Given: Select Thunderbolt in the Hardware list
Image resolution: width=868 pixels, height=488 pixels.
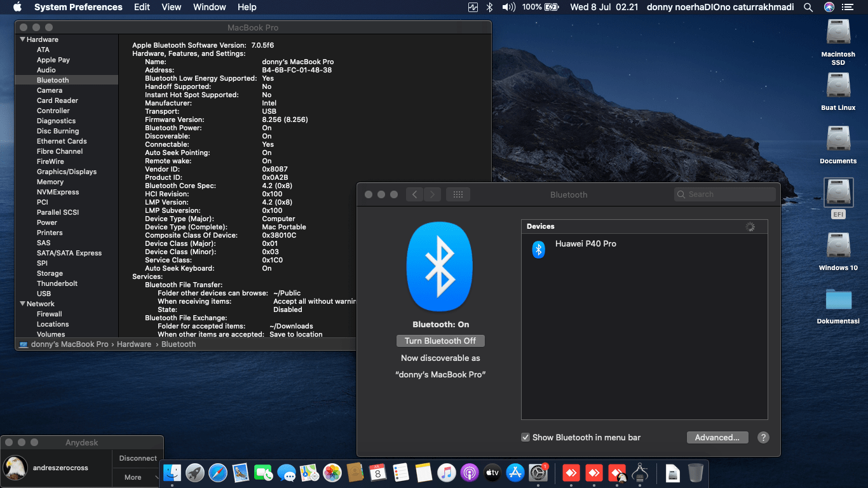Looking at the screenshot, I should tap(57, 283).
